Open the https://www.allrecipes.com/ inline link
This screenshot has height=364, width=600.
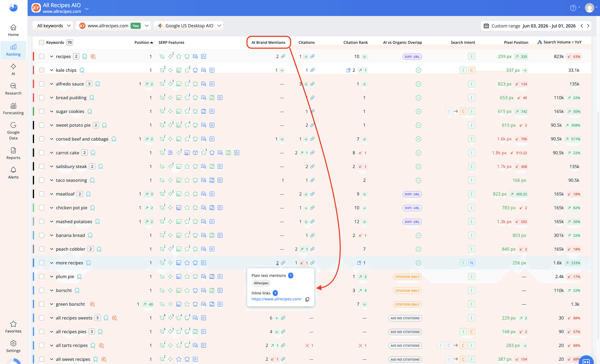click(276, 299)
